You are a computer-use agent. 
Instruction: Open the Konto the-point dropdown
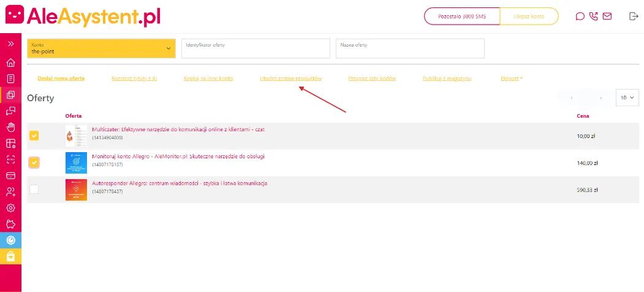tap(101, 48)
